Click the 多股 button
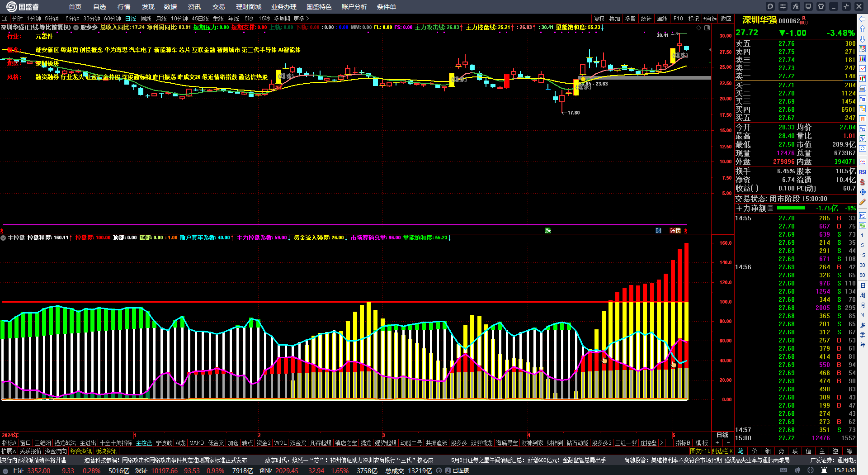The image size is (868, 475). click(x=631, y=19)
